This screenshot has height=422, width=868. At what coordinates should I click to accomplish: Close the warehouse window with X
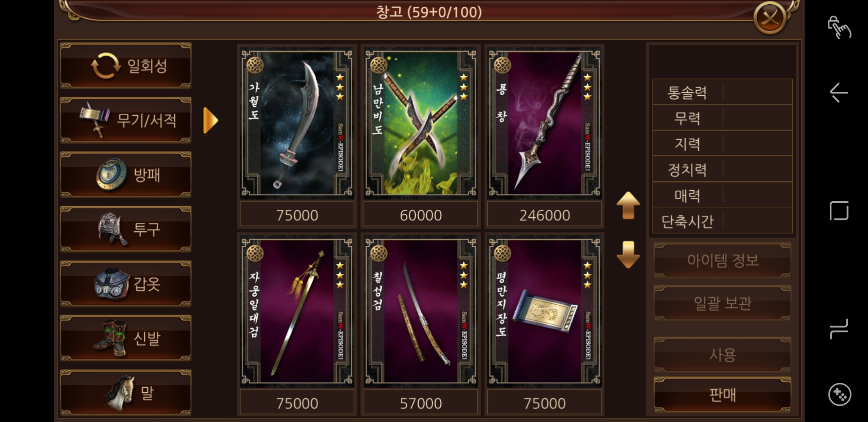(770, 18)
